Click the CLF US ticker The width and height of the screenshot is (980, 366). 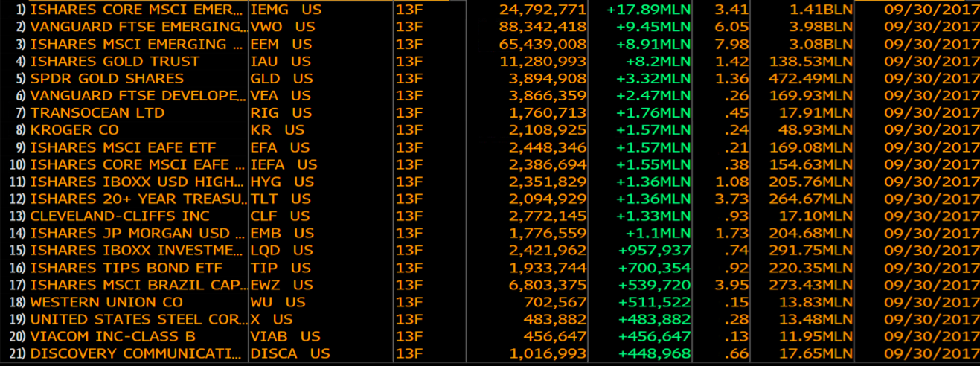coord(280,216)
